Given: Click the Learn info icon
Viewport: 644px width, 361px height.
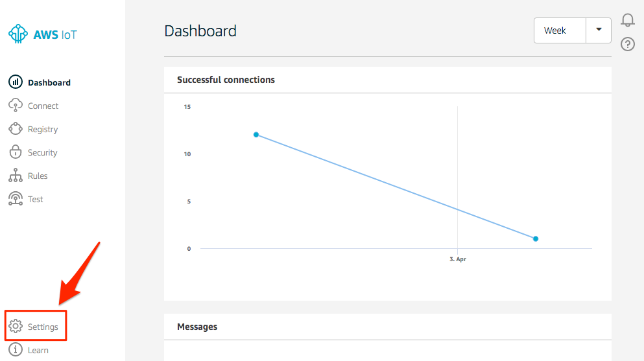Looking at the screenshot, I should coord(16,349).
